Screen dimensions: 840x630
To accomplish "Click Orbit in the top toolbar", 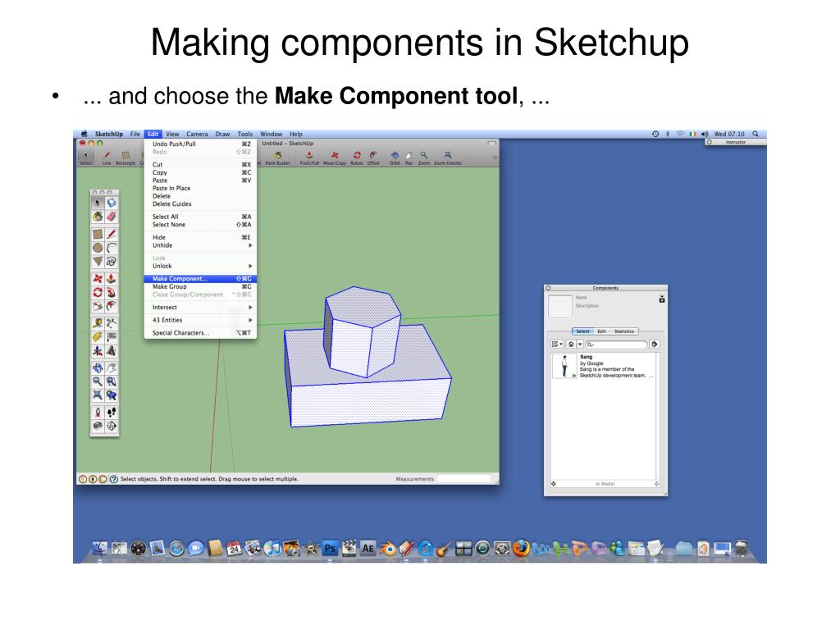I will click(x=395, y=157).
